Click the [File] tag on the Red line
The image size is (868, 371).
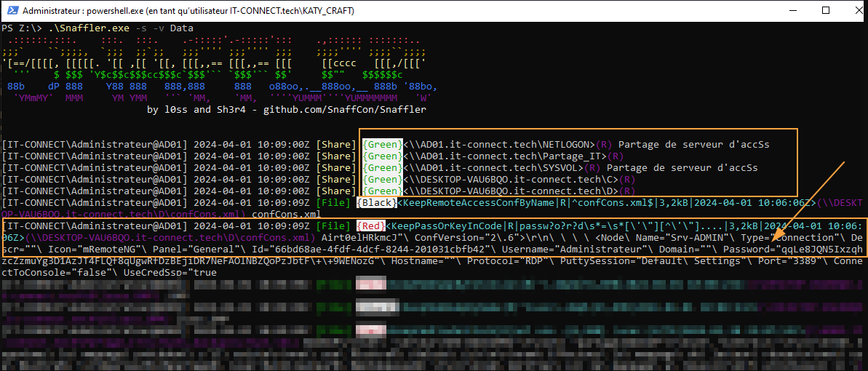click(333, 226)
